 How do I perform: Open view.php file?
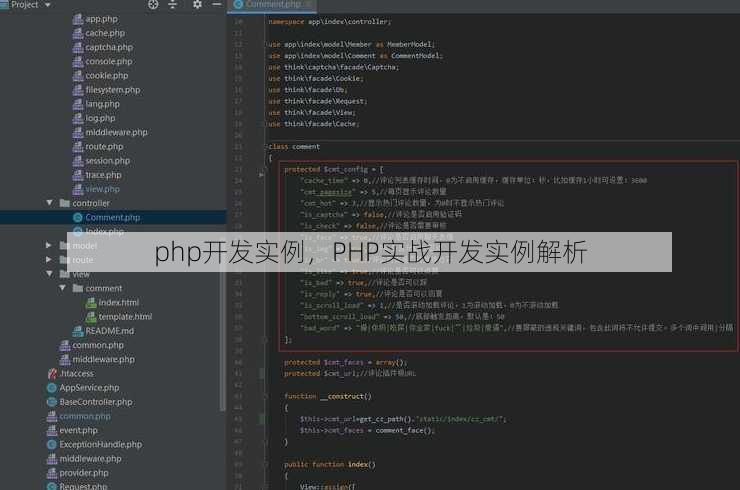tap(102, 189)
